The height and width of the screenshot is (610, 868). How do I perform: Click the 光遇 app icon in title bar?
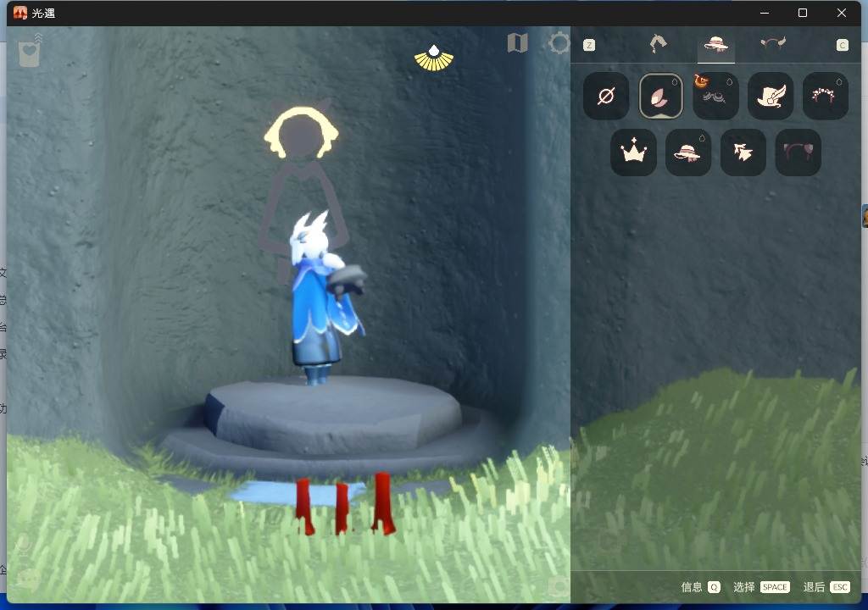[20, 13]
